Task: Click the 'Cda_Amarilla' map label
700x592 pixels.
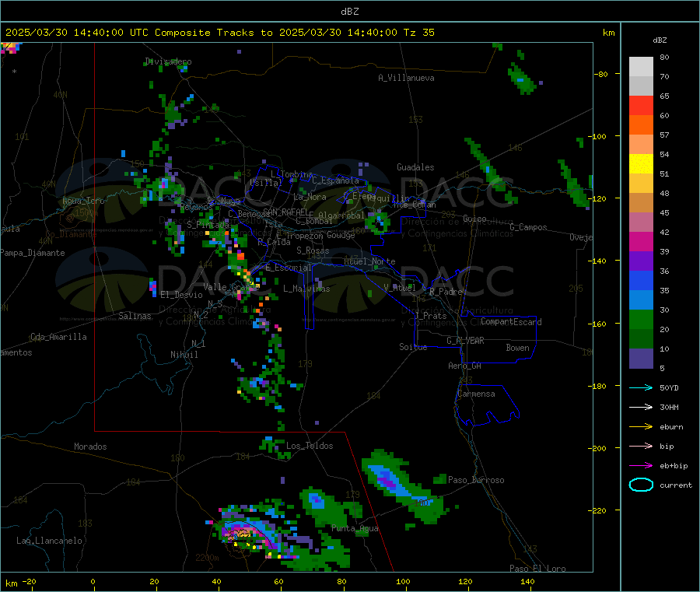Action: click(59, 337)
